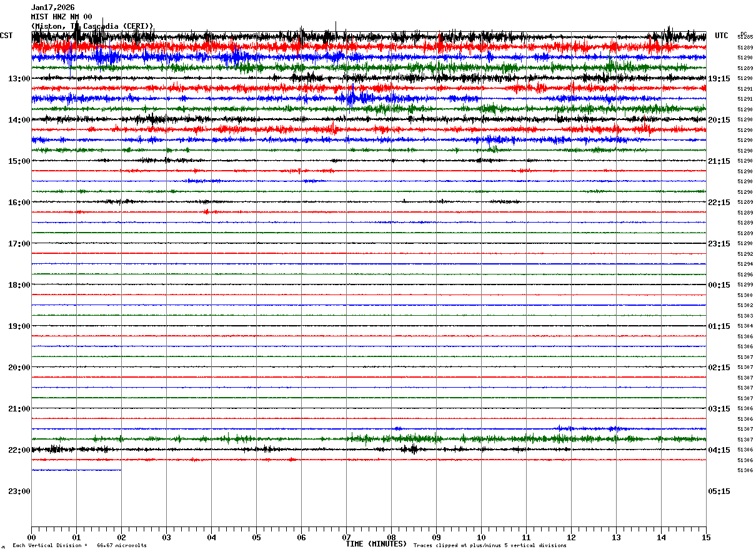Image resolution: width=756 pixels, height=554 pixels.
Task: Click minute tick 01 on the time axis
Action: (x=76, y=538)
